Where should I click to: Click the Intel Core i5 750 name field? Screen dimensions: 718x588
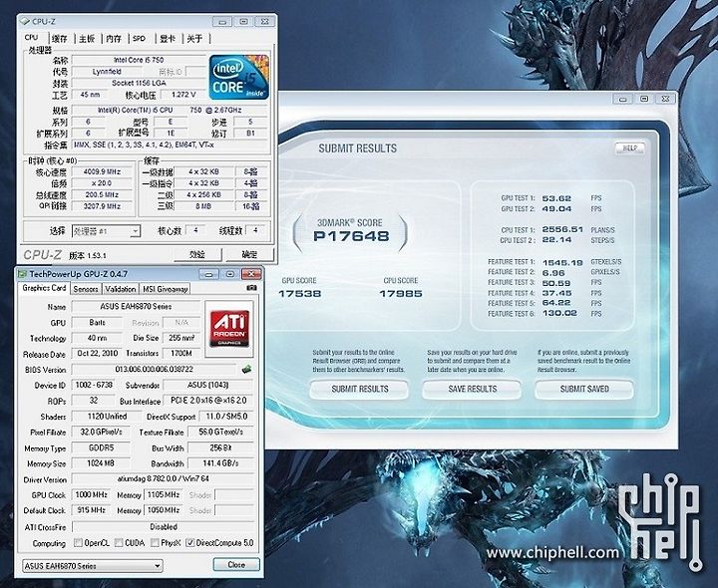click(139, 60)
